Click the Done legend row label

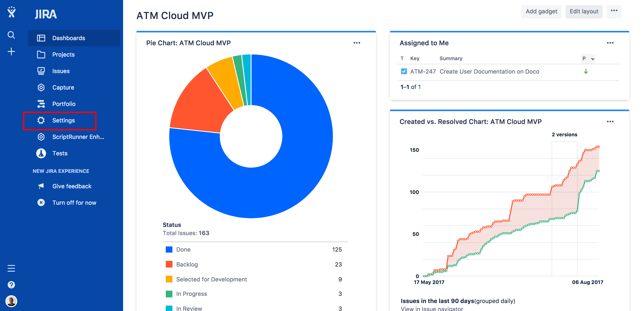point(183,250)
